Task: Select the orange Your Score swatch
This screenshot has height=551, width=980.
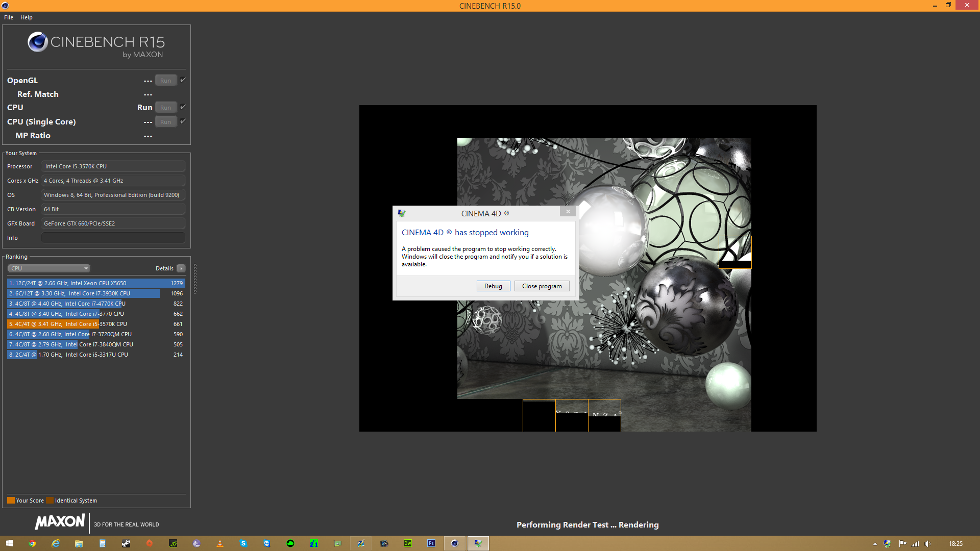Action: click(x=11, y=500)
